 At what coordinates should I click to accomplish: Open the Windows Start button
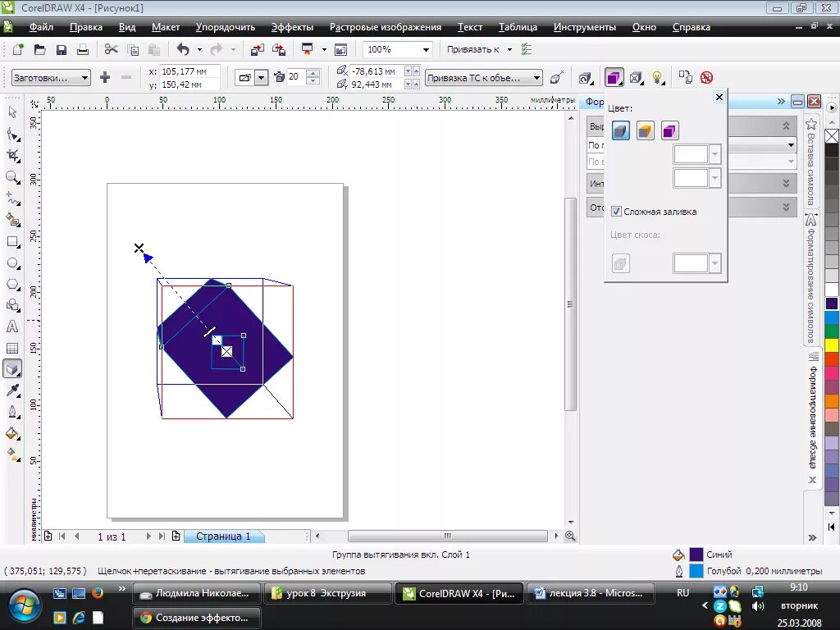[x=24, y=606]
